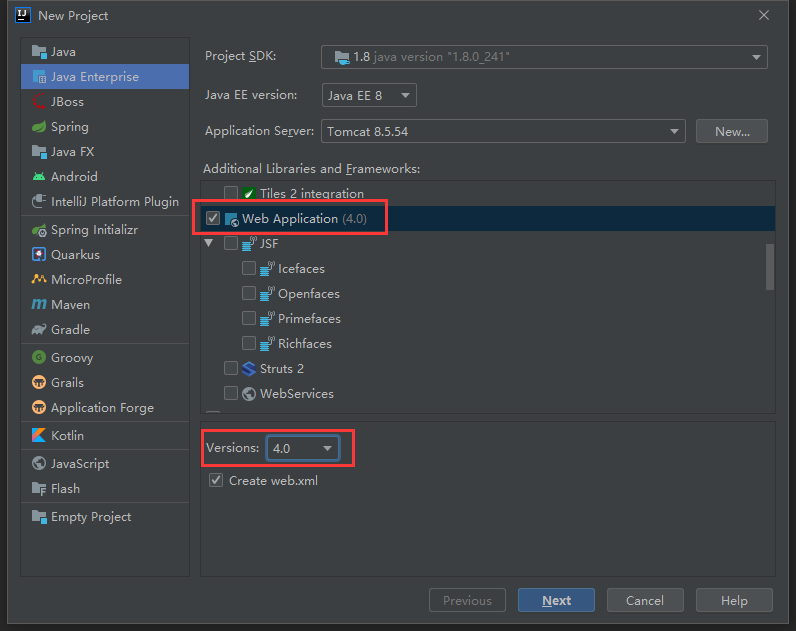This screenshot has height=631, width=796.
Task: Click the New... application server button
Action: tap(732, 131)
